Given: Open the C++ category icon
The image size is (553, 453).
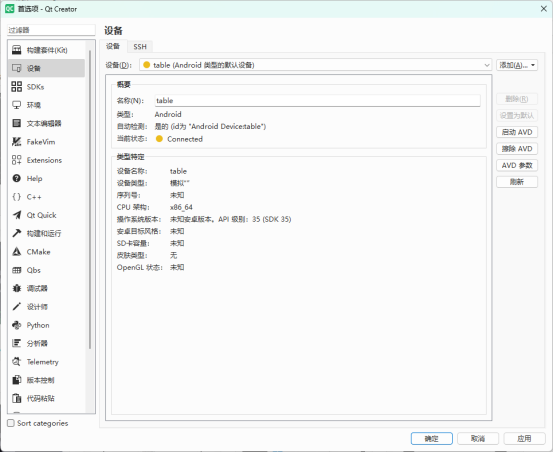Looking at the screenshot, I should (17, 197).
